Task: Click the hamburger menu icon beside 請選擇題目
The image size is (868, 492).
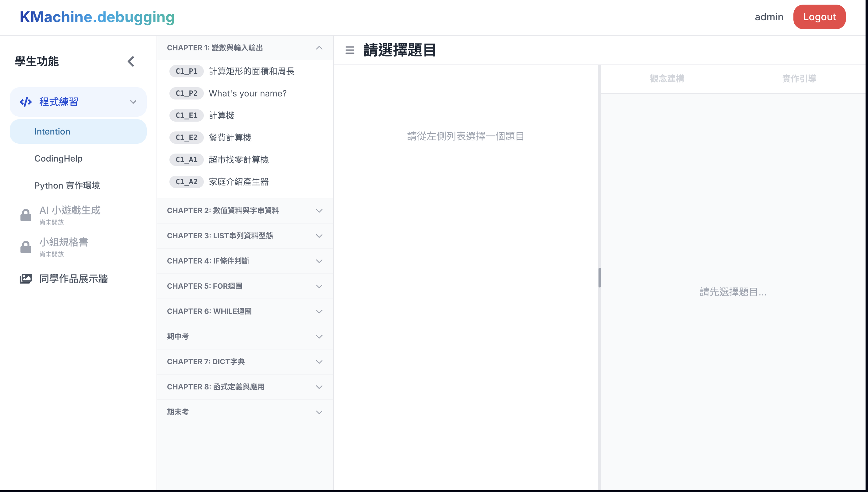Action: tap(350, 50)
